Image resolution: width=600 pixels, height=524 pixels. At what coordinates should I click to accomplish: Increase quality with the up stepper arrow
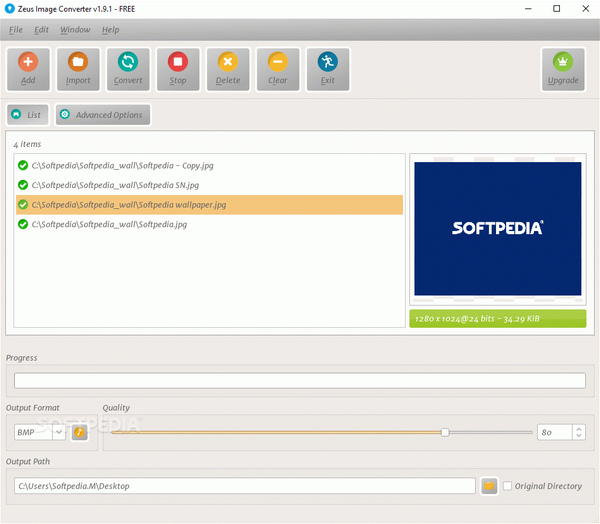579,429
